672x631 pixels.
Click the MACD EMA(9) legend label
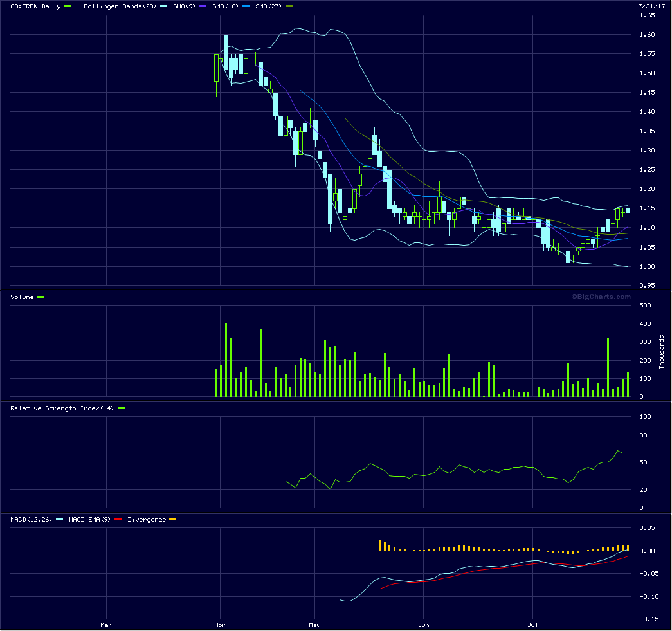(89, 520)
